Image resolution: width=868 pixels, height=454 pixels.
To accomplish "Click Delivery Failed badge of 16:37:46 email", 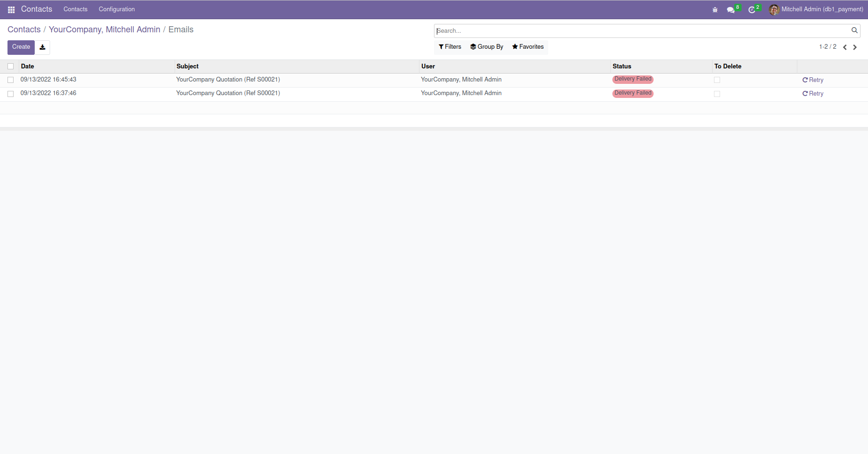I will pos(633,93).
